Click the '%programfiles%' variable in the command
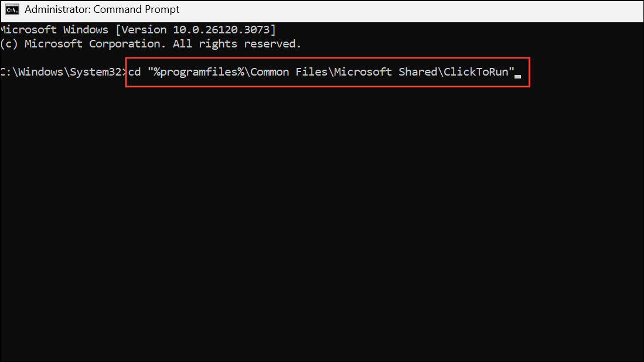The width and height of the screenshot is (644, 362). pyautogui.click(x=199, y=72)
